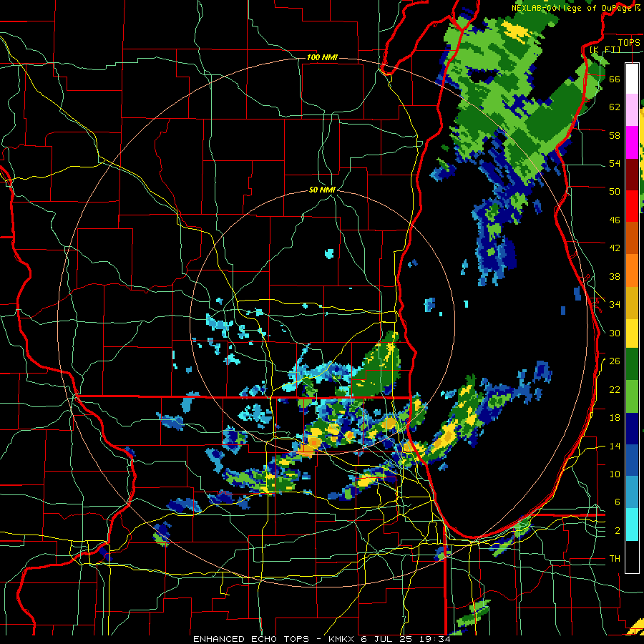644x644 pixels.
Task: Pick the light green swatch in the color bar
Action: point(632,396)
